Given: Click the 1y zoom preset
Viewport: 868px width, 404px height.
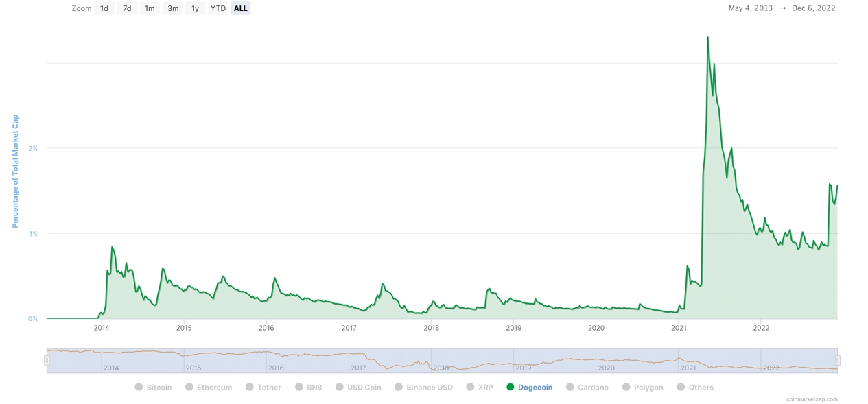Looking at the screenshot, I should coord(195,8).
